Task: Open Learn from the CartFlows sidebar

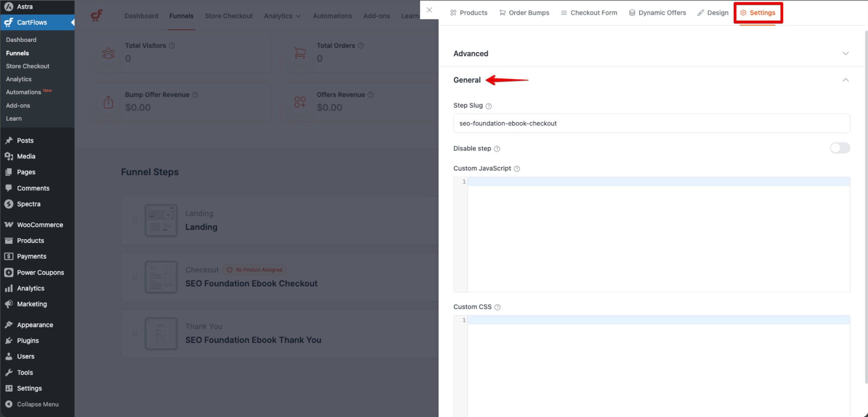Action: point(14,118)
